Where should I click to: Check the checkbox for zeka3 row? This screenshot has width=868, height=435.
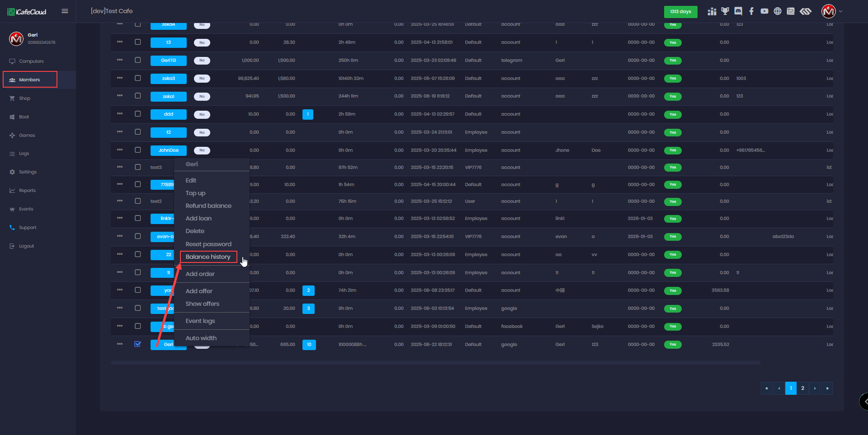pos(138,78)
